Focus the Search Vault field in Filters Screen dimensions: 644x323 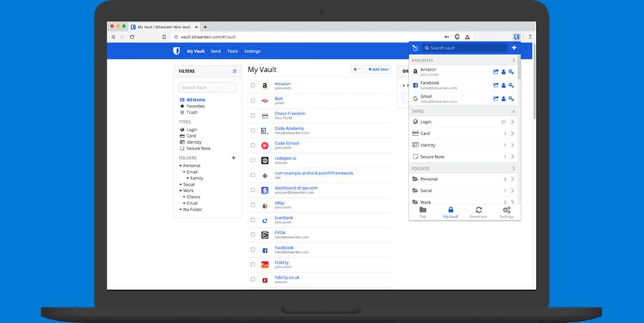coord(208,87)
